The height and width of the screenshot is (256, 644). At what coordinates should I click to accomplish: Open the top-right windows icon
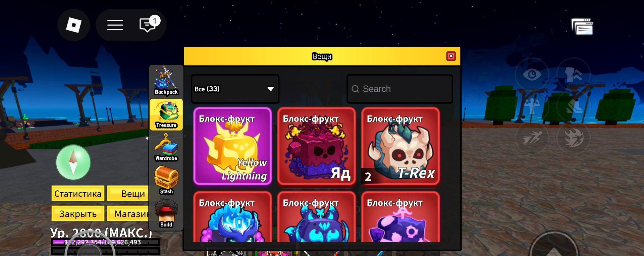point(582,27)
